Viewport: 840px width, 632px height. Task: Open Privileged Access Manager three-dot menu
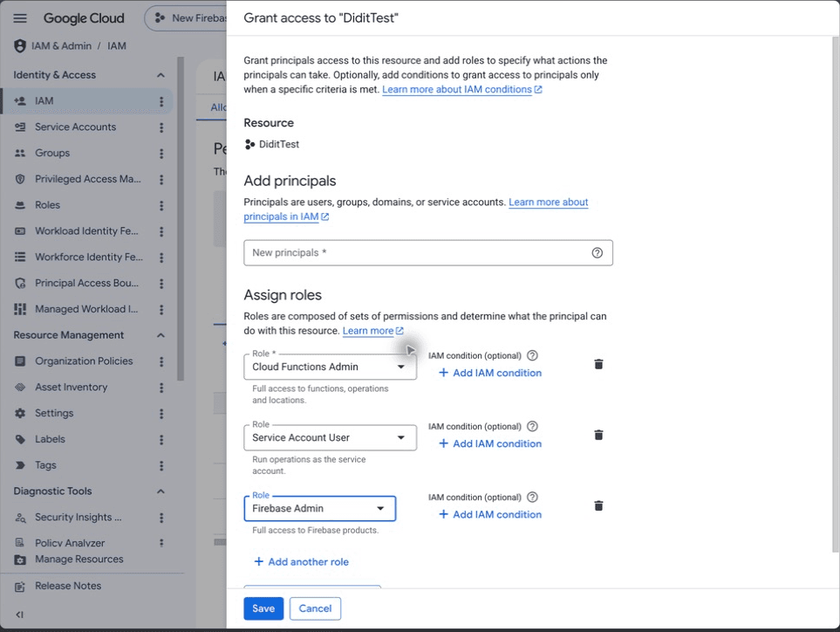(x=161, y=179)
